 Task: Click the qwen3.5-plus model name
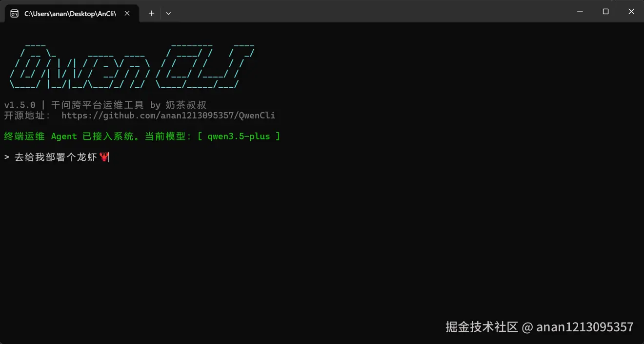[x=239, y=136]
